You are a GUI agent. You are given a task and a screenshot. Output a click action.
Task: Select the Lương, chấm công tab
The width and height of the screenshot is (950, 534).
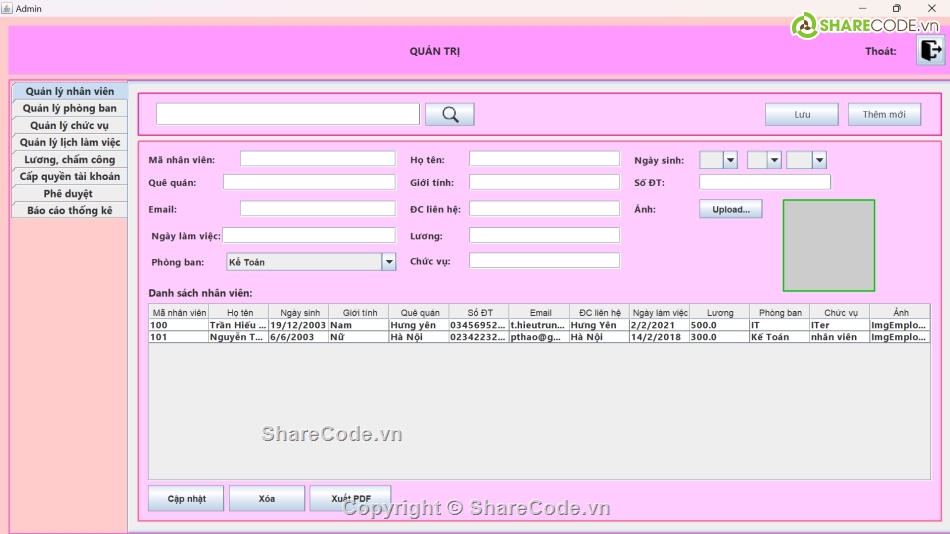(x=70, y=159)
